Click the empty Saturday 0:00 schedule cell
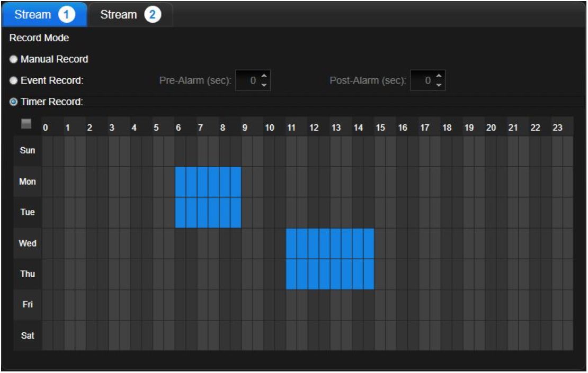This screenshot has width=588, height=373. point(47,335)
